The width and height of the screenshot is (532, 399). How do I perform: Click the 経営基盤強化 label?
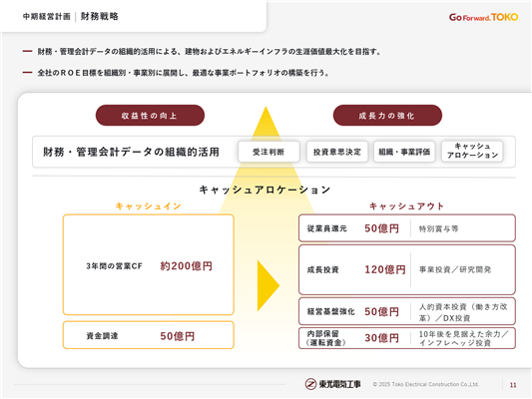click(330, 312)
